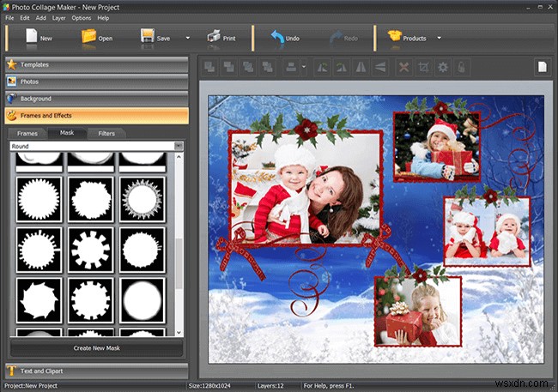Viewport: 558px width, 392px height.
Task: Delete selected item with red X icon
Action: [x=404, y=68]
